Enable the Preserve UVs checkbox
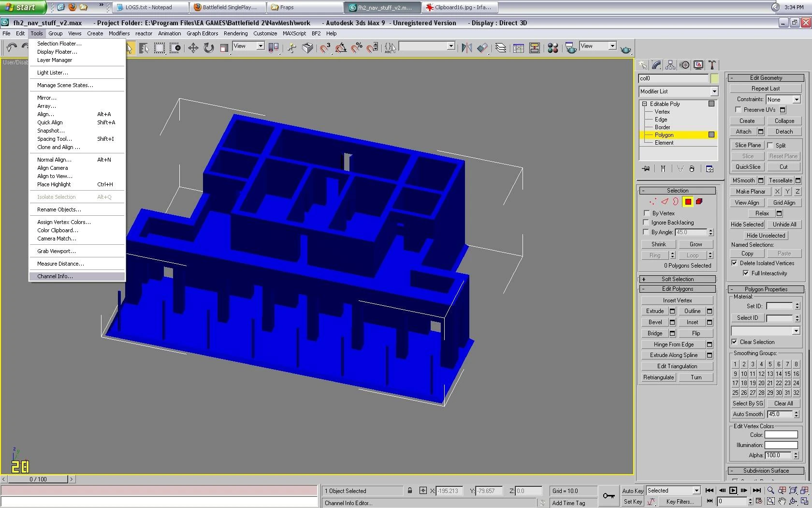The width and height of the screenshot is (812, 508). 738,110
